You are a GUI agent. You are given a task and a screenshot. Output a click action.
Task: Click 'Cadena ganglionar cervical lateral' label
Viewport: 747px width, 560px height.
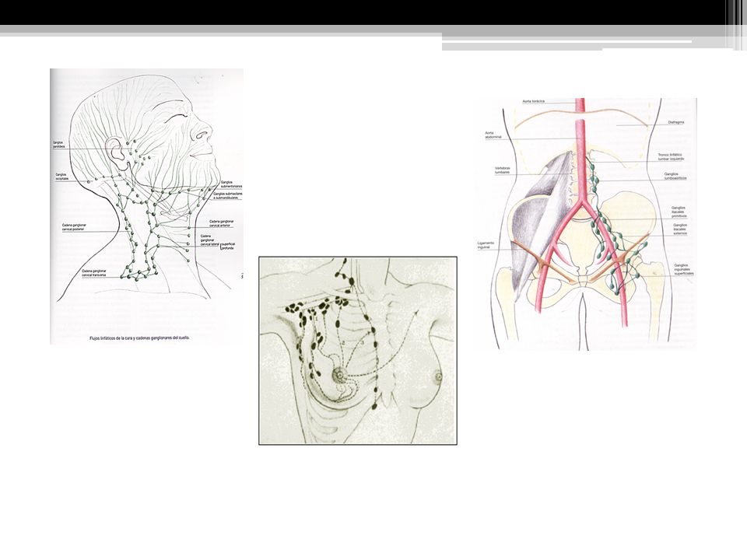click(210, 240)
